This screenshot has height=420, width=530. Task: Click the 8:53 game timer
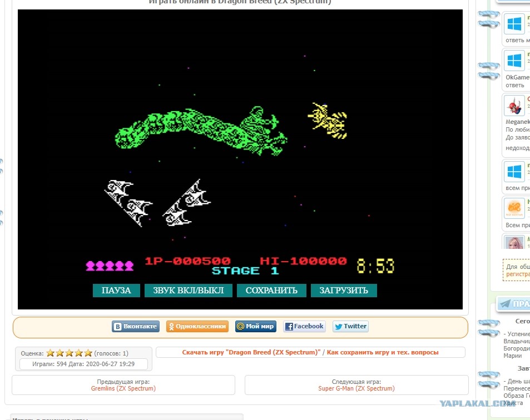pos(375,266)
